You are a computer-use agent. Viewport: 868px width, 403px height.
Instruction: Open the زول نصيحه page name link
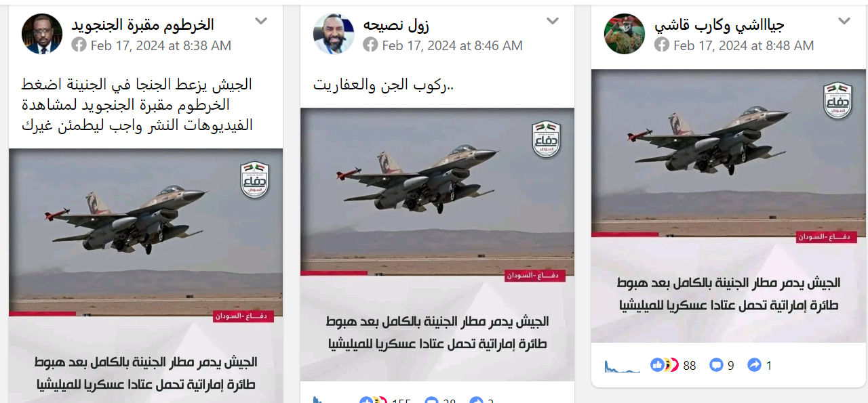click(x=396, y=25)
